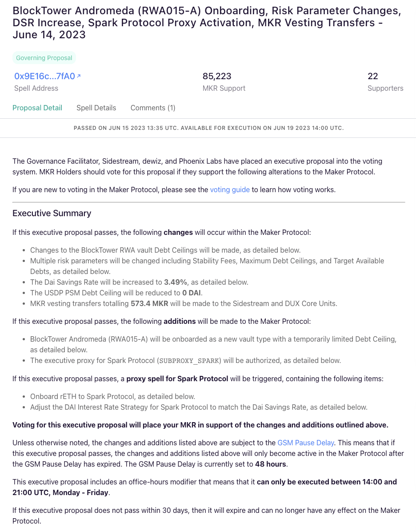Click the bold 48 hours text
The height and width of the screenshot is (532, 416).
click(x=270, y=464)
